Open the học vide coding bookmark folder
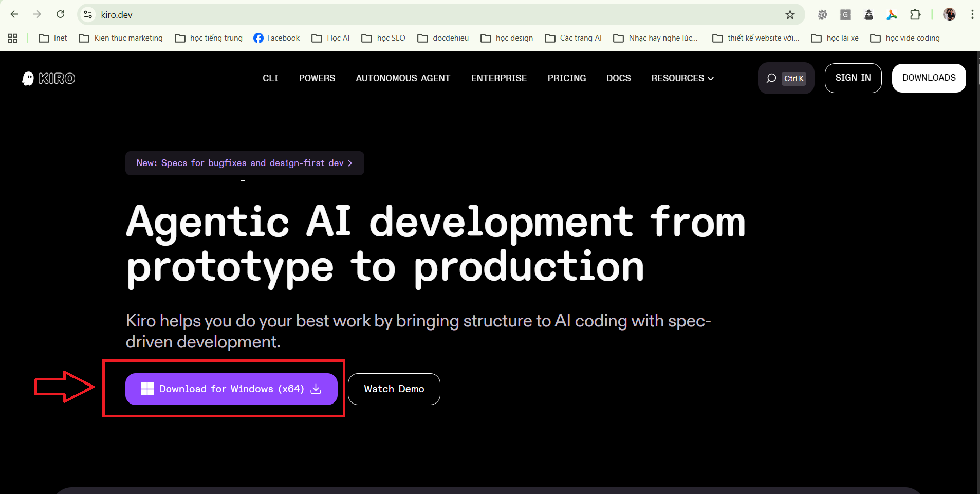980x494 pixels. [x=905, y=38]
